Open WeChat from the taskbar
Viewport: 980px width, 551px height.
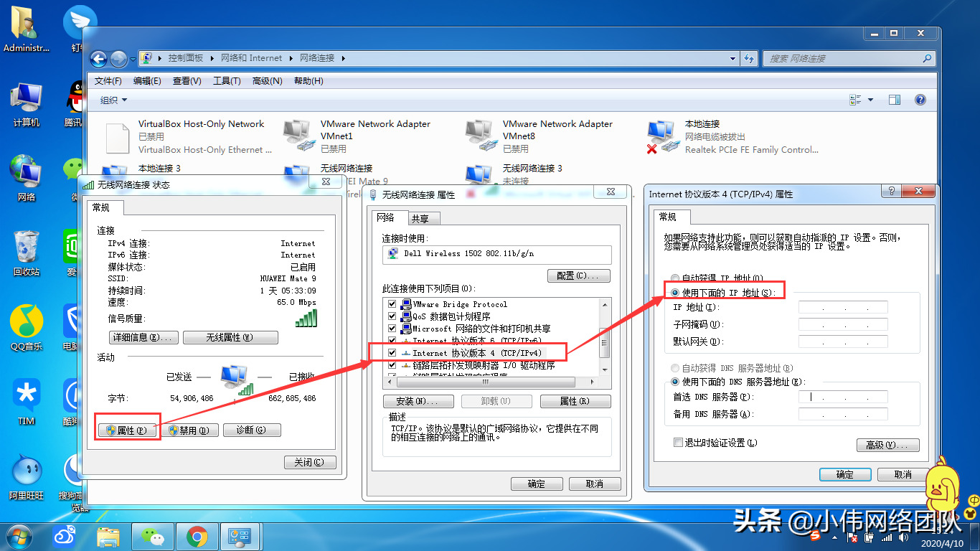(x=153, y=536)
